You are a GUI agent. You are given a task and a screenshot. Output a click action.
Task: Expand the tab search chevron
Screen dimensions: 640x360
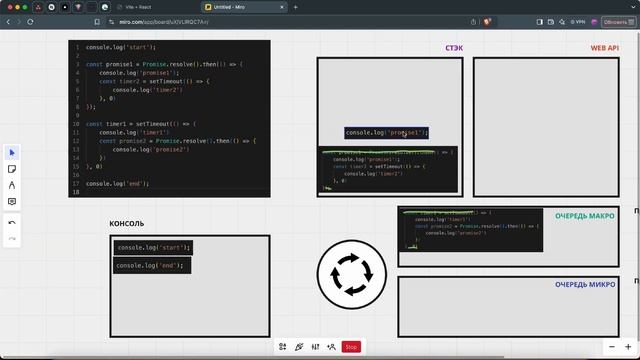coord(632,7)
